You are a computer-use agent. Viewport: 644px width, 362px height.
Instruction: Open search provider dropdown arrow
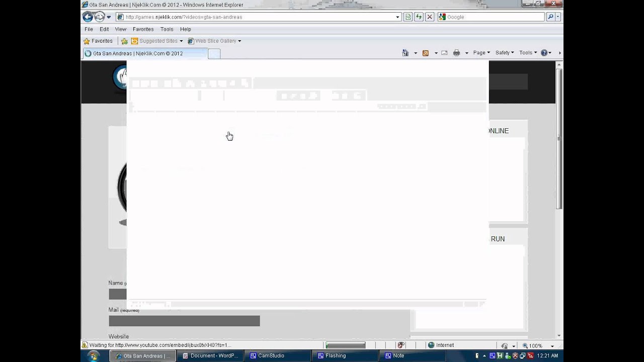[x=558, y=17]
